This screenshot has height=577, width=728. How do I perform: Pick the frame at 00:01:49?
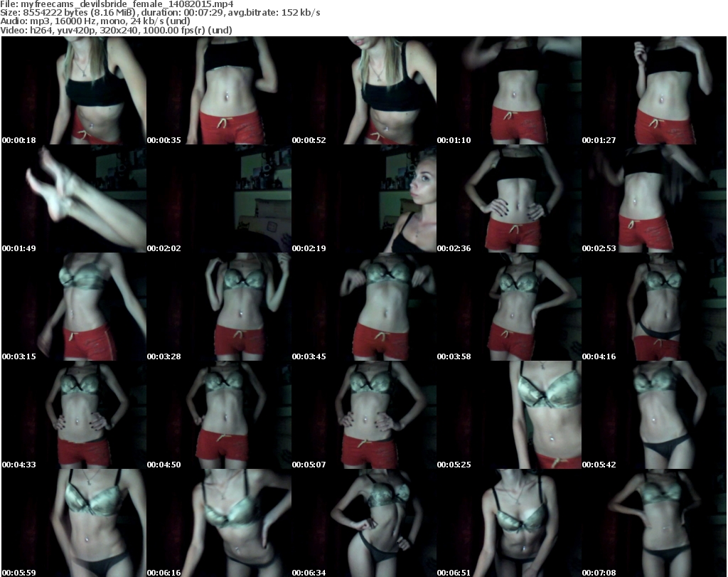coord(74,198)
